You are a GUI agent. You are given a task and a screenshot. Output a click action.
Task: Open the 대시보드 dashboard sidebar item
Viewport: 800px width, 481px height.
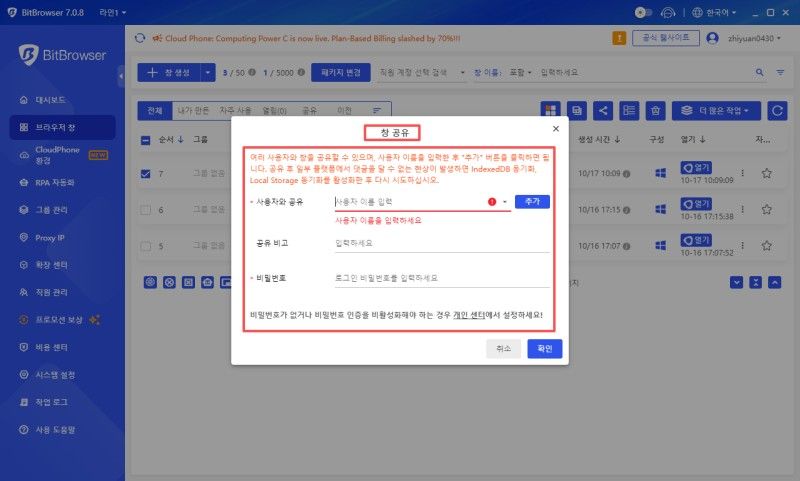[x=50, y=100]
